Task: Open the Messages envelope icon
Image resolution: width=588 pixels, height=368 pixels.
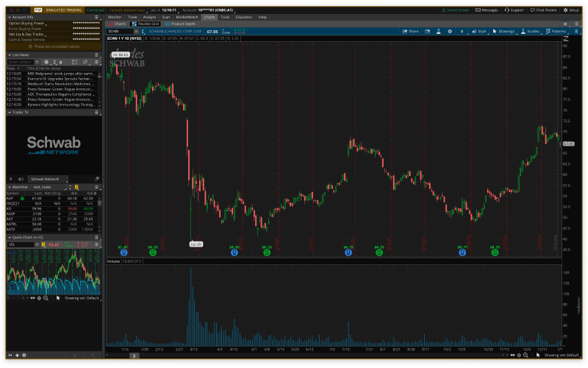Action: tap(487, 10)
